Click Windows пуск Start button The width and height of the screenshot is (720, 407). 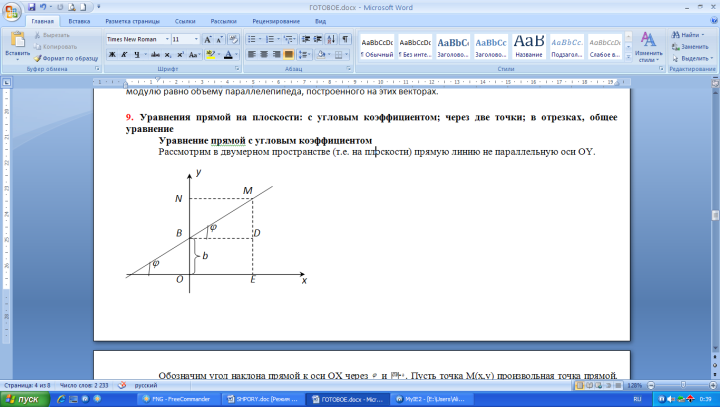click(25, 399)
